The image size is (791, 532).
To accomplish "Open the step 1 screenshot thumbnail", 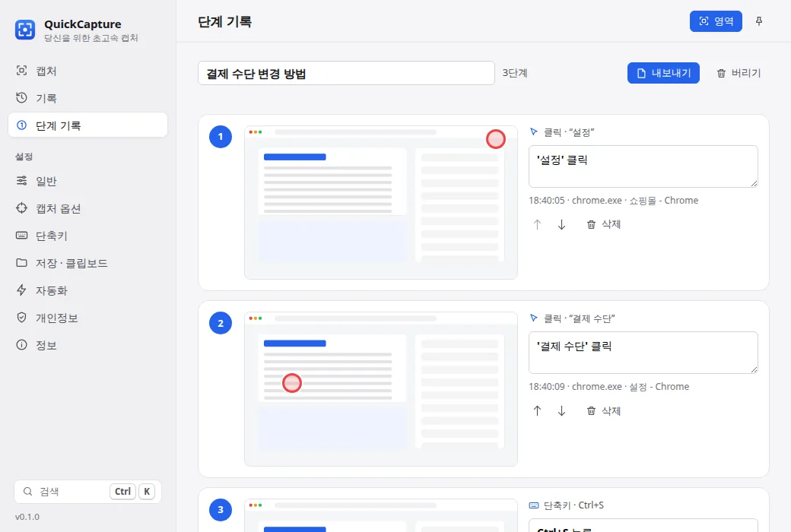I will 381,202.
